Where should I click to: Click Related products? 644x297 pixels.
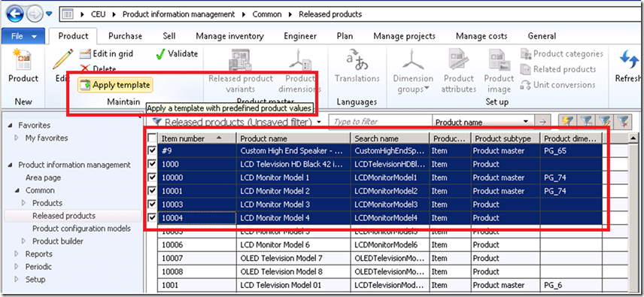(x=557, y=69)
